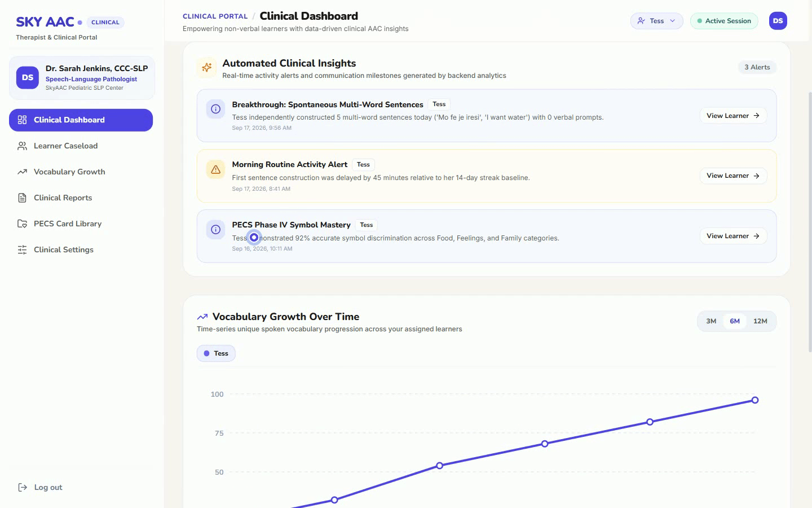Click the Learner Caseload people icon
Viewport: 812px width, 508px height.
pyautogui.click(x=22, y=146)
